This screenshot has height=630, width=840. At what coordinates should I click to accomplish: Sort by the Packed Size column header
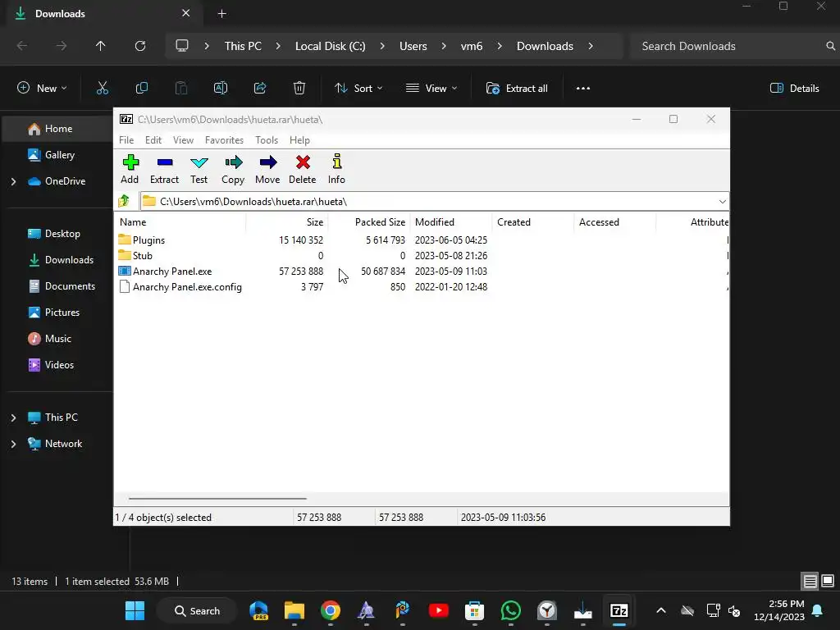point(370,221)
